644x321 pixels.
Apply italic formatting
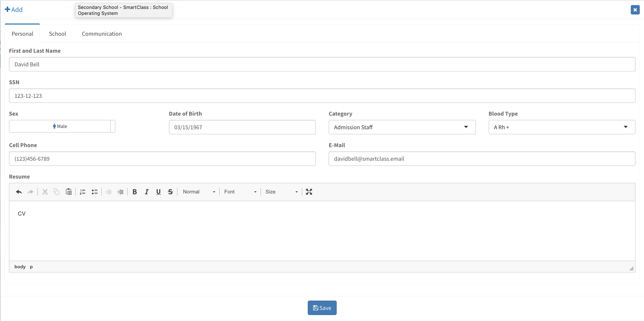tap(146, 192)
